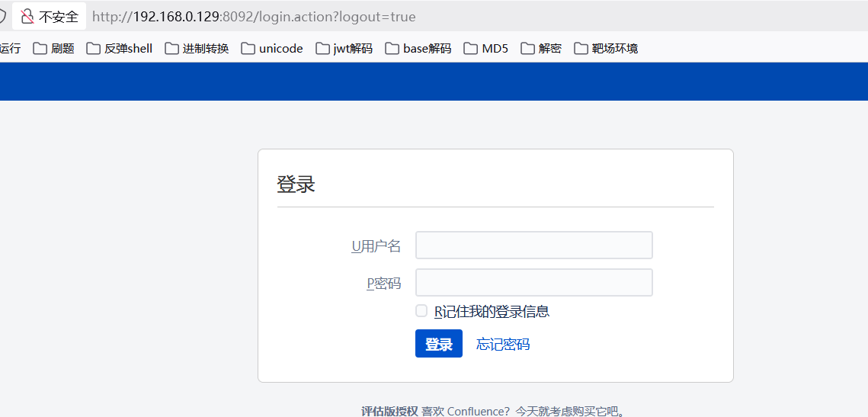Click the 评估版授权 link in footer
This screenshot has width=868, height=417.
point(389,412)
